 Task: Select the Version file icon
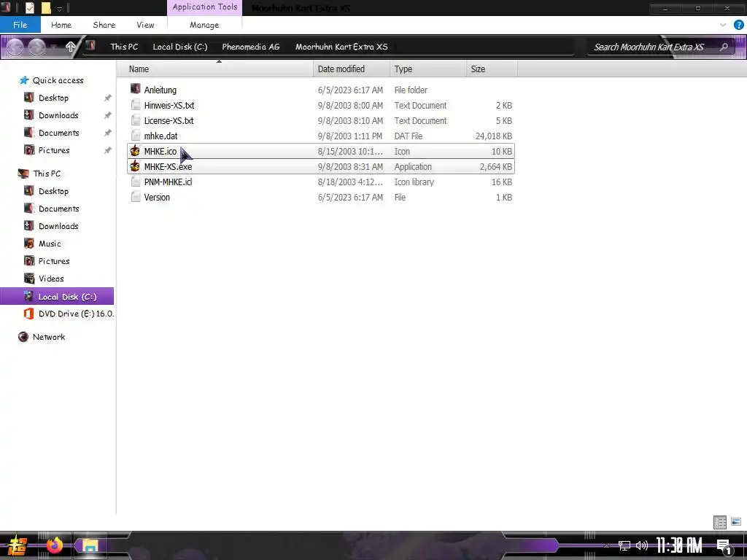click(136, 197)
